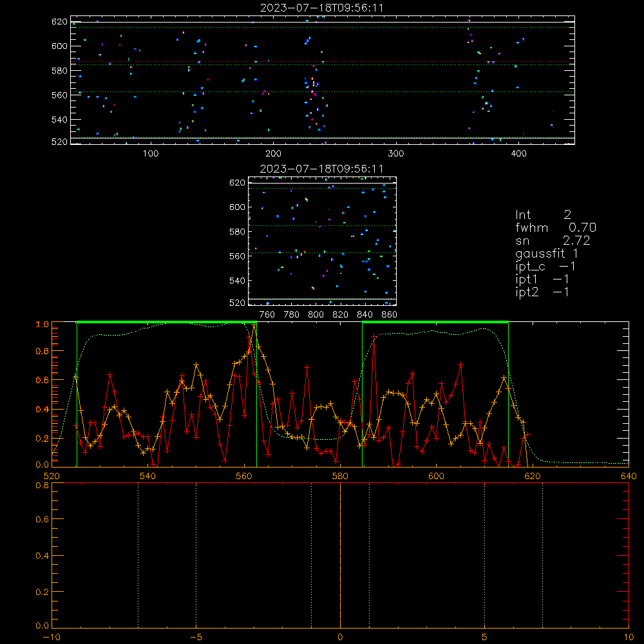
Task: Click the '200' x-axis tick label
Action: click(273, 154)
